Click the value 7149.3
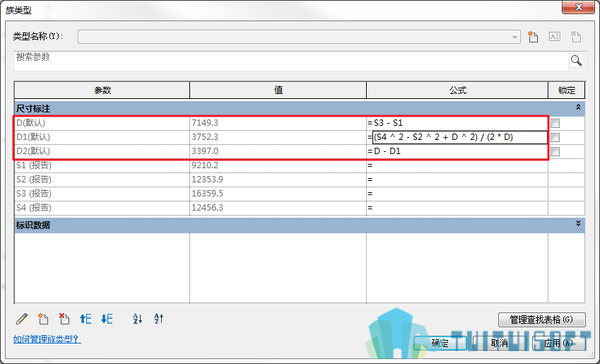Screen dimensions: 600x364 coord(205,123)
